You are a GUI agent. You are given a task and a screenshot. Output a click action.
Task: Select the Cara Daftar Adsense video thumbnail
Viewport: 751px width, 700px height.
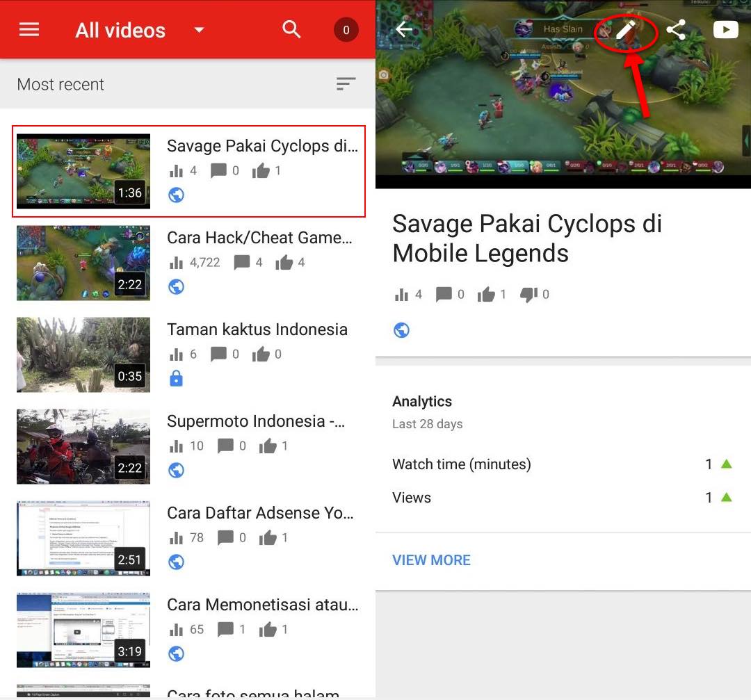[83, 538]
